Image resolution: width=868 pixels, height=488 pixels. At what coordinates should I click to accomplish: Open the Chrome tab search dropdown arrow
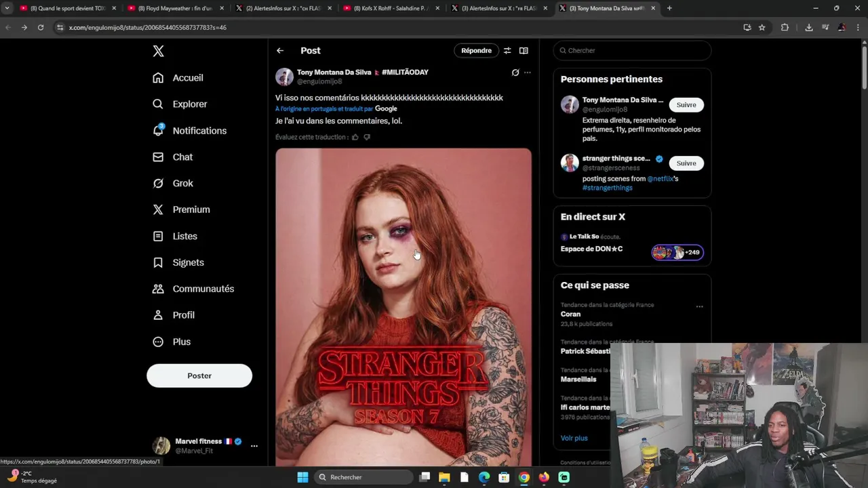[7, 8]
